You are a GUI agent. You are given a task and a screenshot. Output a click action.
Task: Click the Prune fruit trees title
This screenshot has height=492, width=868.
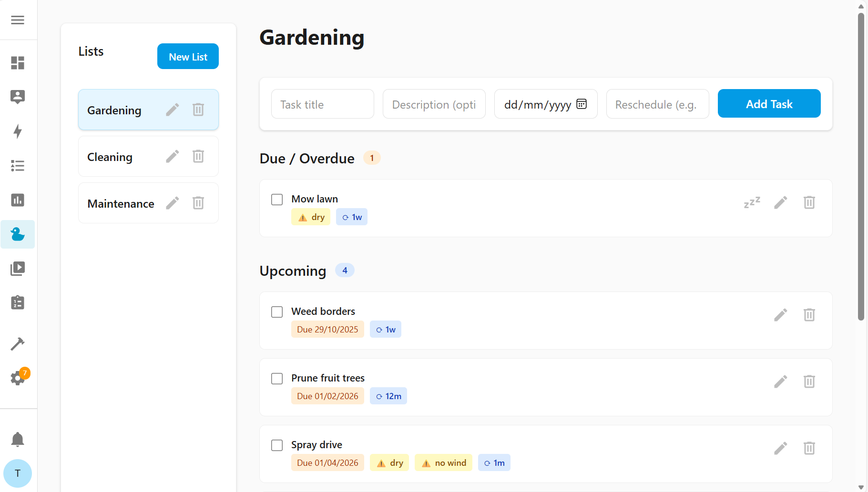tap(328, 378)
